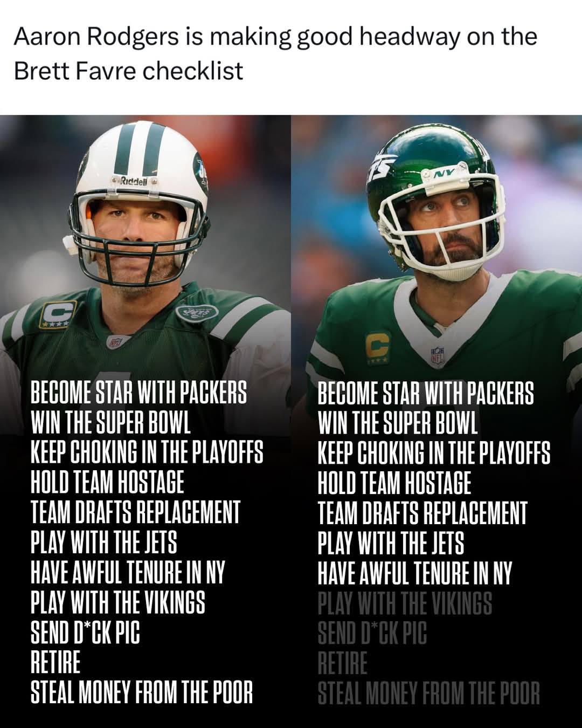The width and height of the screenshot is (582, 728).
Task: Click the greyed-out 'SEND D*CK PIC' line
Action: coord(372,633)
